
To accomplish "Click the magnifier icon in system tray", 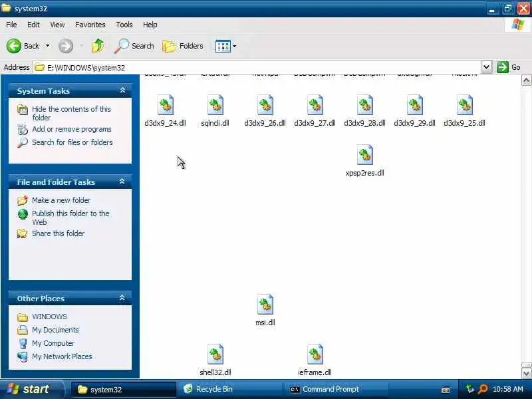I will tap(482, 389).
